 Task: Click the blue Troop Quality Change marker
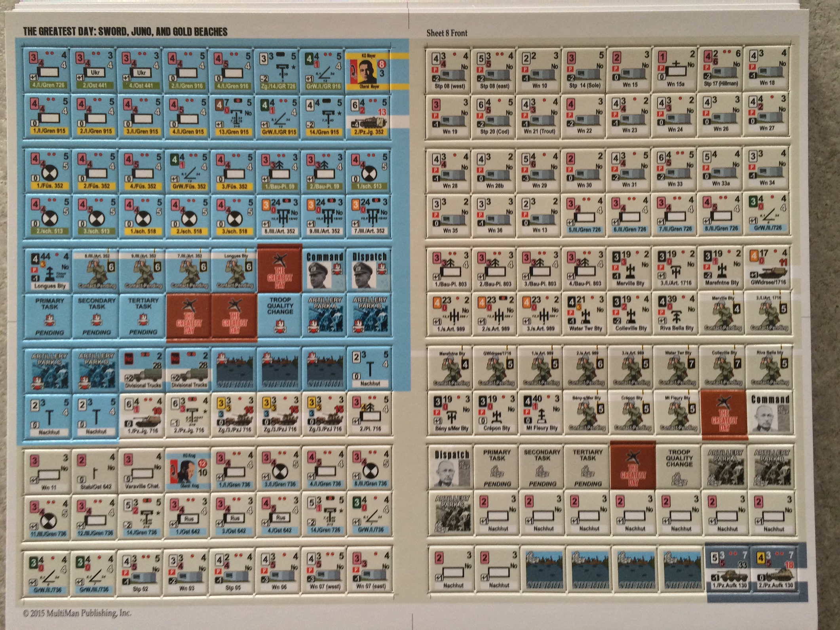280,316
